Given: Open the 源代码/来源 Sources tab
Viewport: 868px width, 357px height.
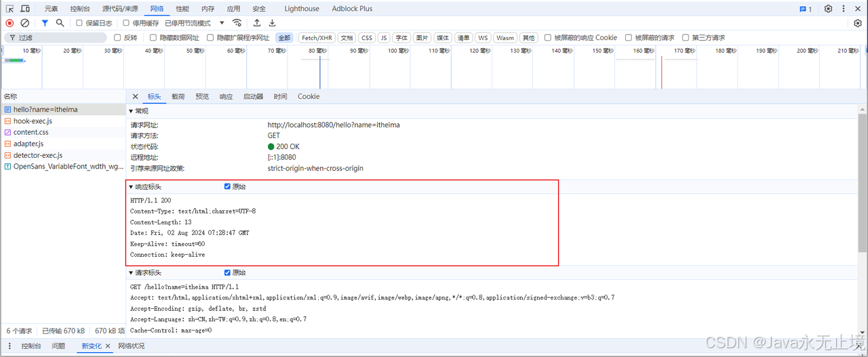Looking at the screenshot, I should click(120, 9).
